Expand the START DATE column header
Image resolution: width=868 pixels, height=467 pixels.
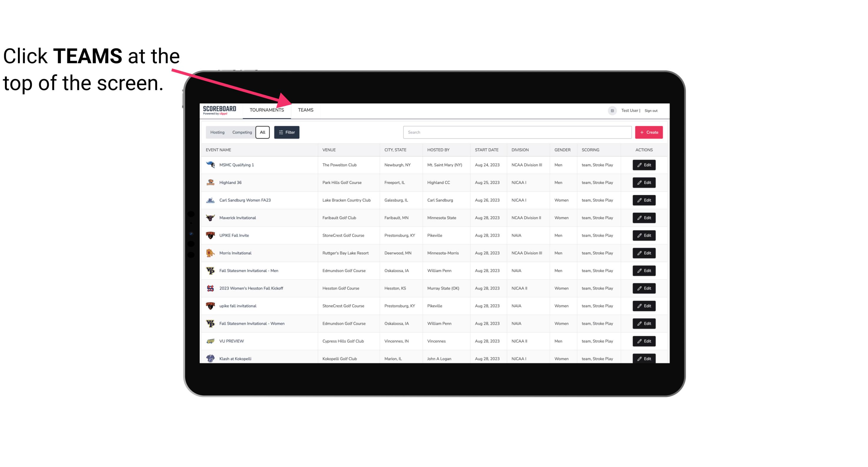tap(486, 149)
